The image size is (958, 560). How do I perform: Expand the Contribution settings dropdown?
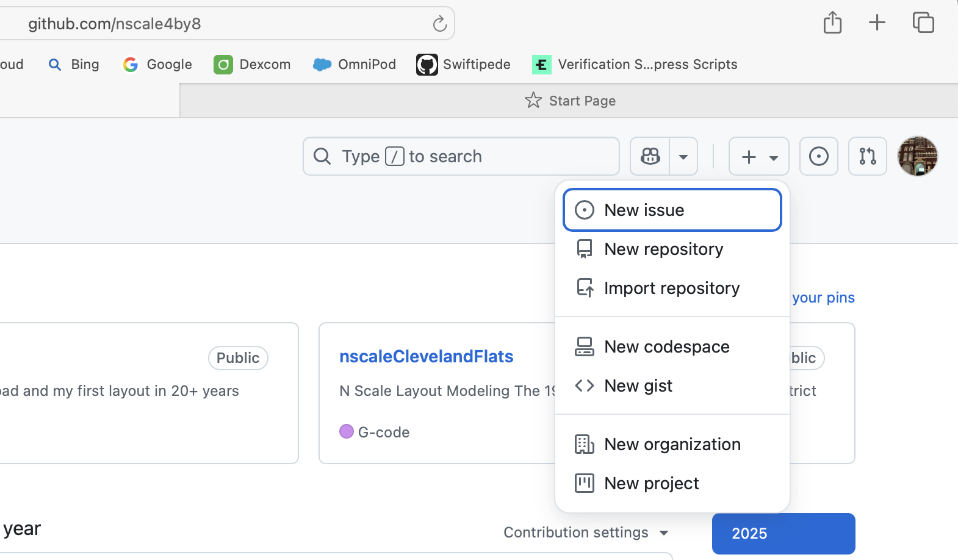(x=586, y=533)
